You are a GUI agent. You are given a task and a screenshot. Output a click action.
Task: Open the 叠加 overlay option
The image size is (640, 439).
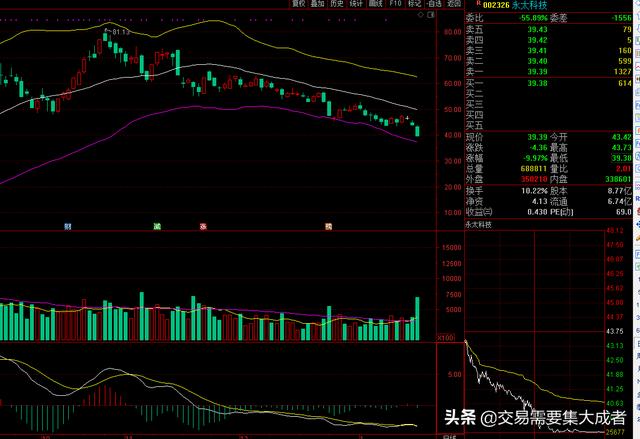coord(318,4)
